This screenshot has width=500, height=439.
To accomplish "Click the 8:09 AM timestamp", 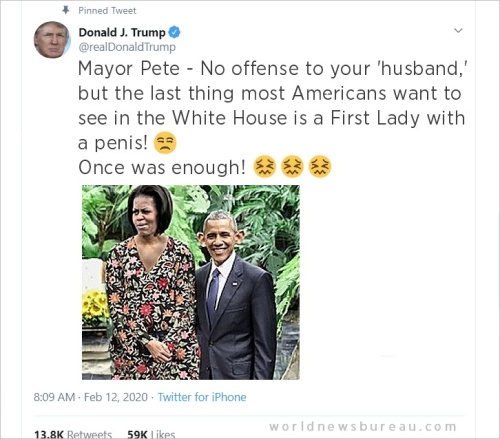I will click(x=54, y=397).
